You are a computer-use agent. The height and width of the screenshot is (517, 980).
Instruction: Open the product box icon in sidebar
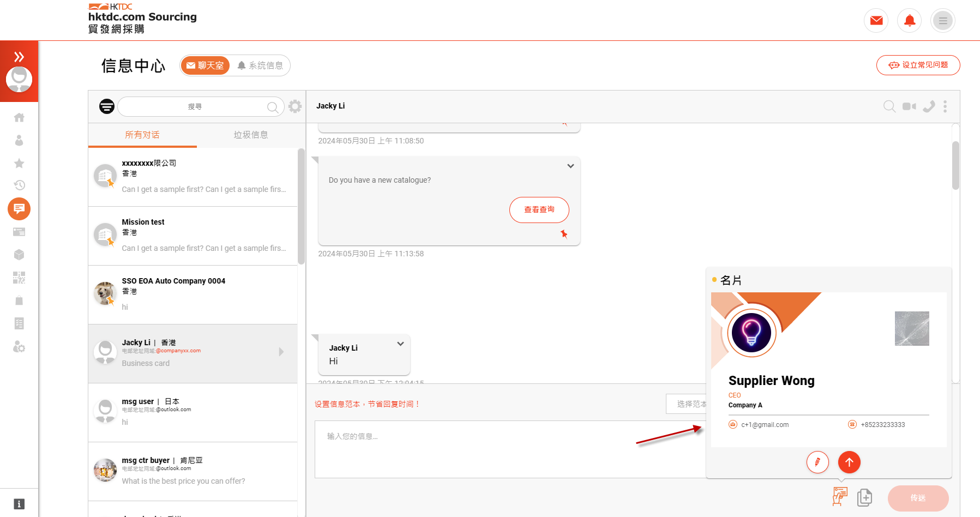[19, 255]
